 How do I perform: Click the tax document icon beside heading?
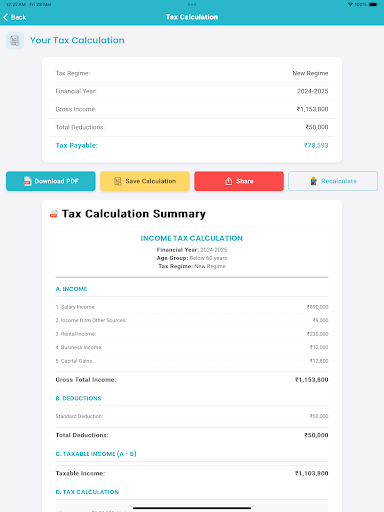tap(15, 41)
